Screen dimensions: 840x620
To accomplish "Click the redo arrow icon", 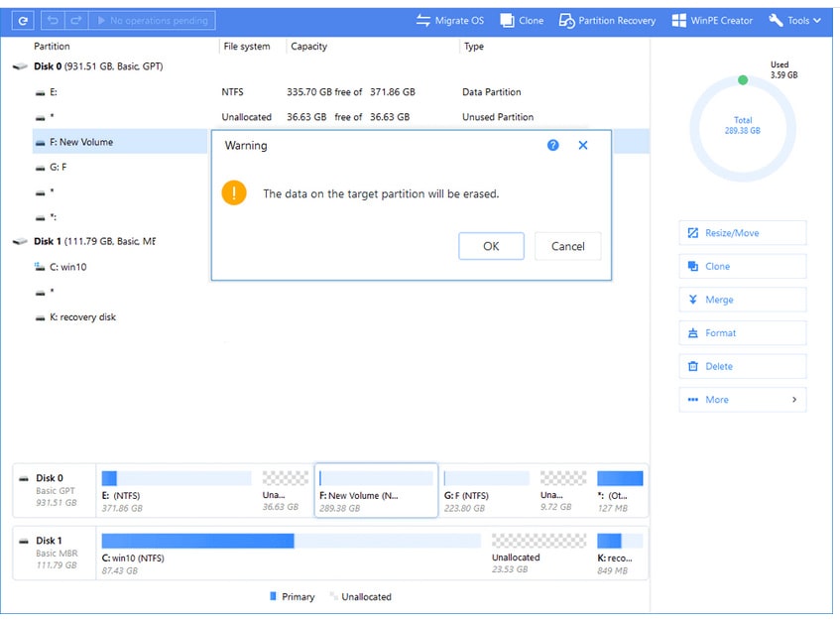I will [x=76, y=21].
